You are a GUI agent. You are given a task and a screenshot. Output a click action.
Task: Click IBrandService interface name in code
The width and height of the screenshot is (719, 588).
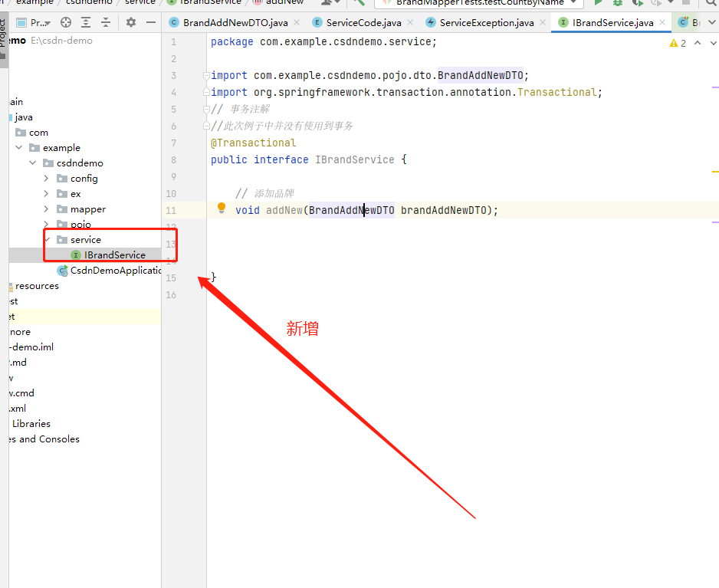pyautogui.click(x=354, y=159)
